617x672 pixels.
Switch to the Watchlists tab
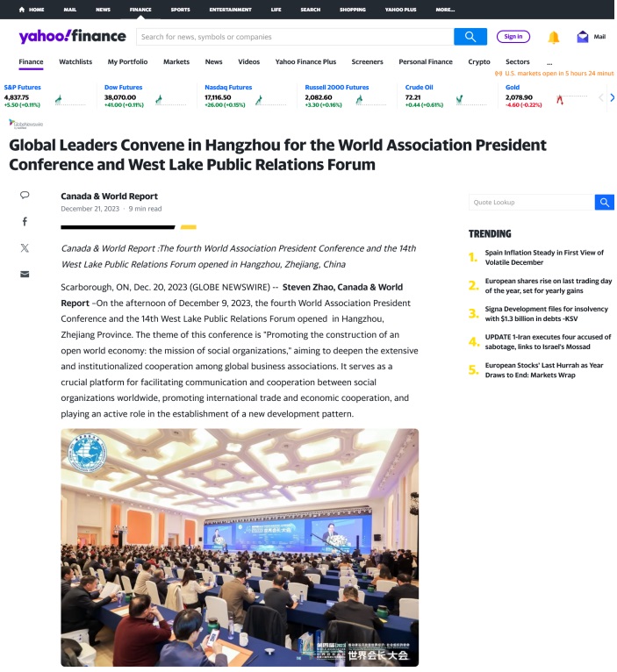[x=75, y=62]
